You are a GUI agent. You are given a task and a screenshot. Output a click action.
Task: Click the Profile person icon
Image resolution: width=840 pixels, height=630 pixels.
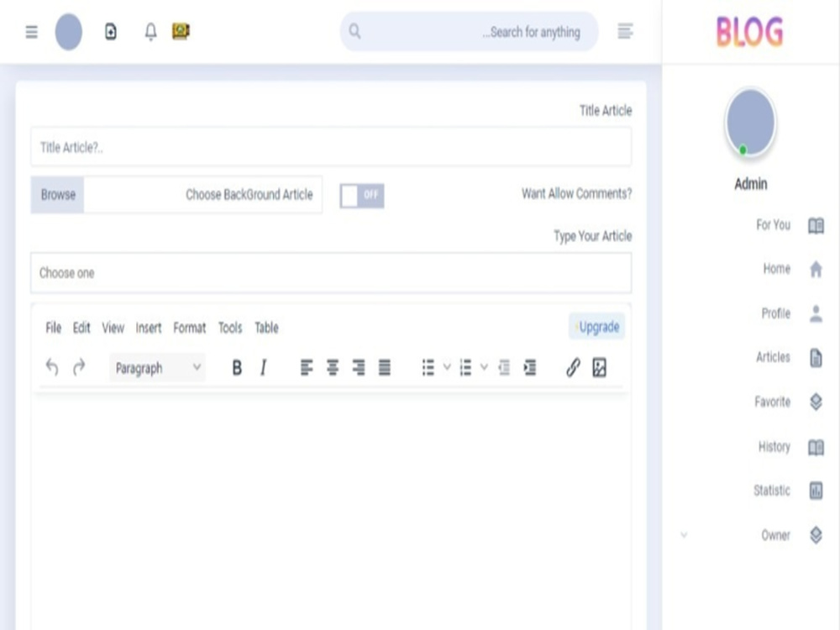click(x=816, y=313)
